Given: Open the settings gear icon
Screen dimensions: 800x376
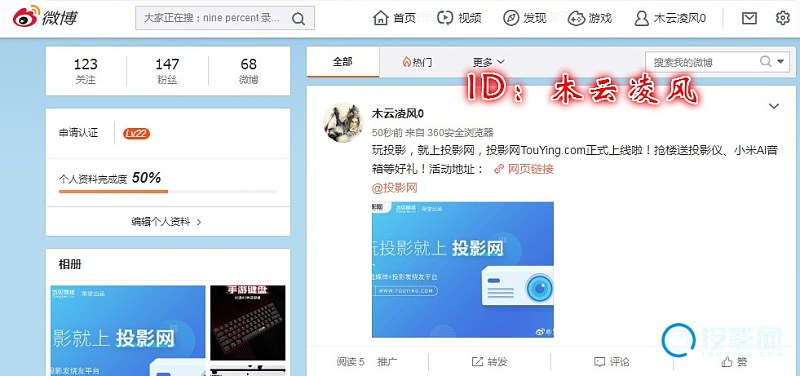Looking at the screenshot, I should pos(782,18).
